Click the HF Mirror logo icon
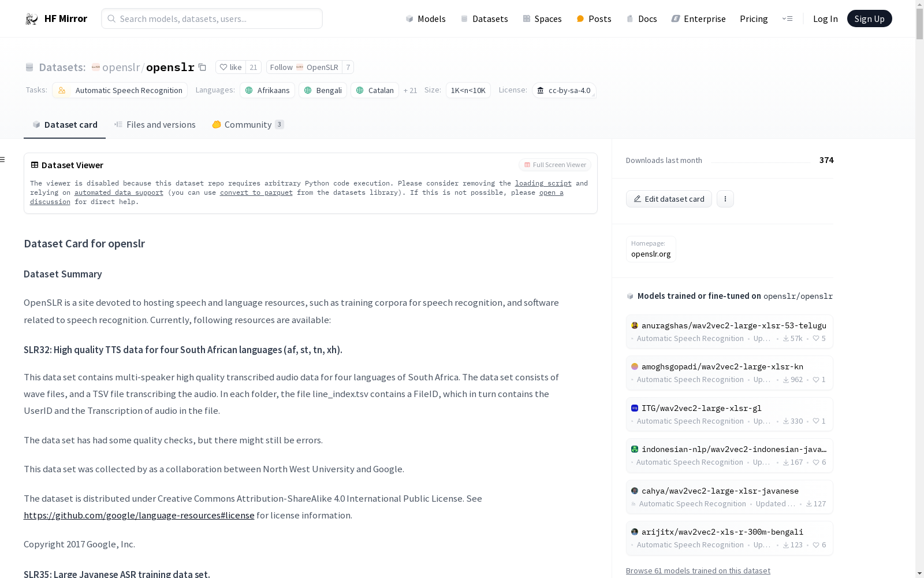Image resolution: width=924 pixels, height=578 pixels. point(32,19)
